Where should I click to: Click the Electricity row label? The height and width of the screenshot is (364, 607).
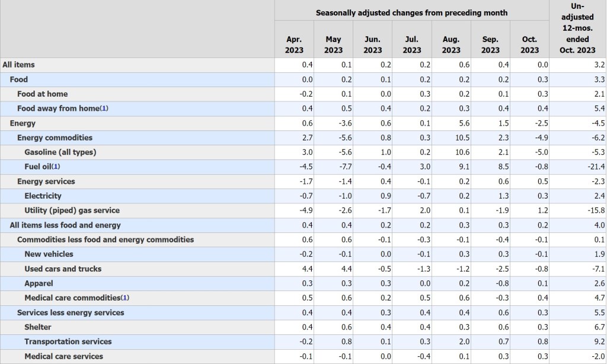[x=43, y=196]
